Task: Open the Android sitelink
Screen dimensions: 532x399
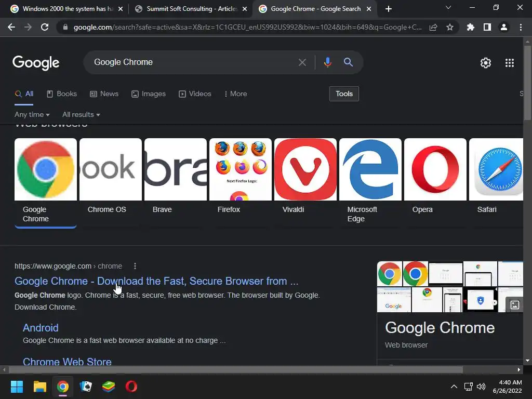Action: pos(41,328)
